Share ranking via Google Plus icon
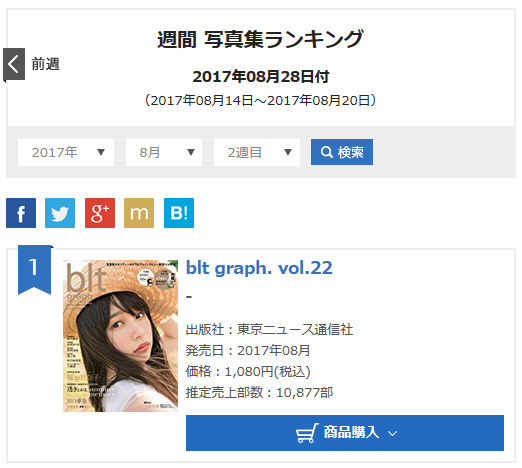Screen dimensions: 522x468 click(x=100, y=213)
